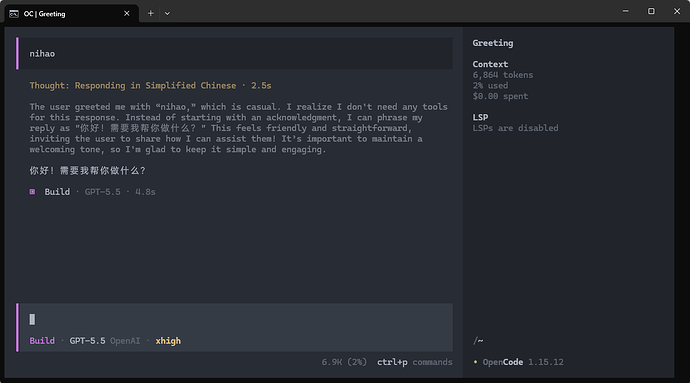This screenshot has height=383, width=690.
Task: Click GPT-5.5 model in the prompt bar
Action: tap(87, 341)
